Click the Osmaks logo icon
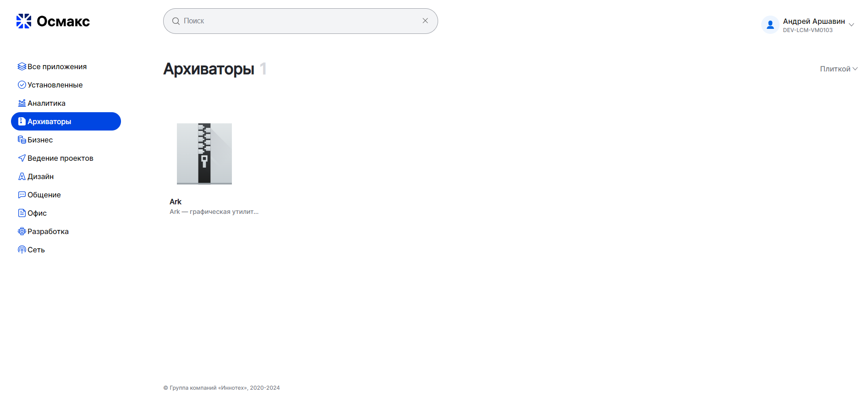The width and height of the screenshot is (868, 403). 24,21
